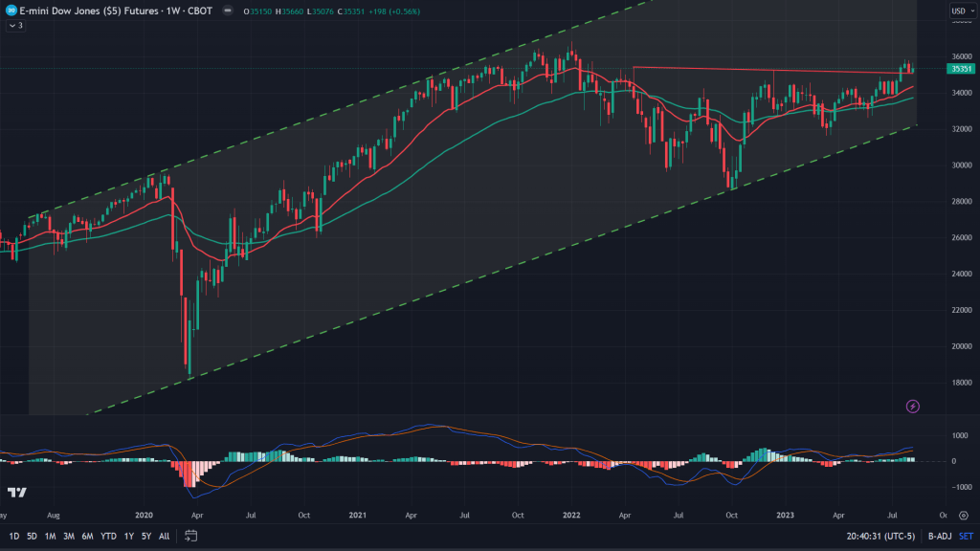
Task: Open the Go to date calendar icon
Action: pos(190,536)
